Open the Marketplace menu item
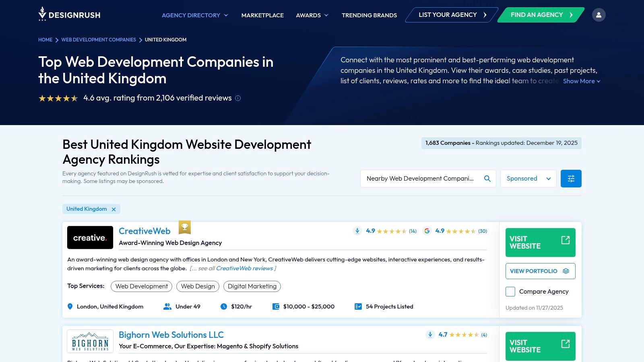 [262, 15]
